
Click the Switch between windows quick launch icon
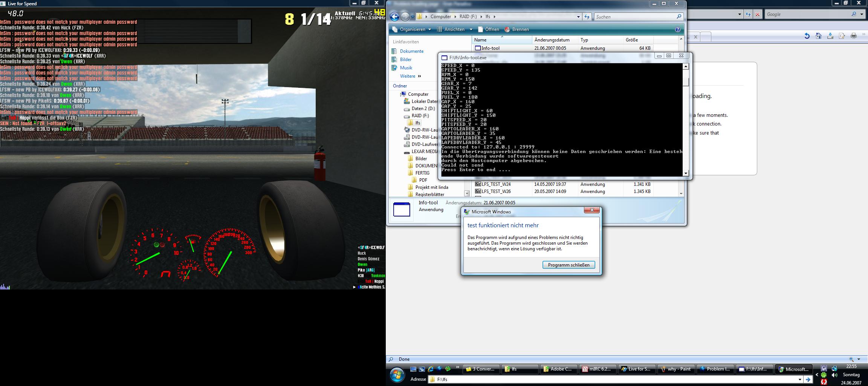422,369
